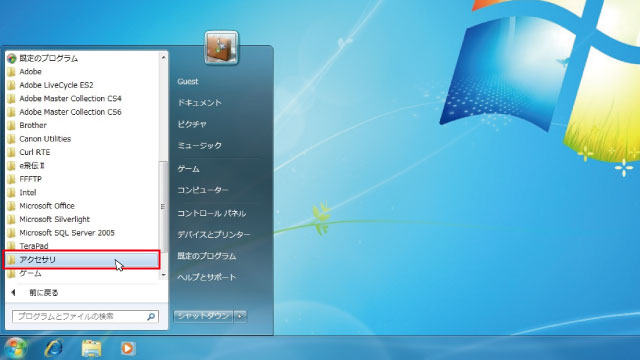Click the シャットダウン button
Viewport: 640px width, 360px height.
(x=203, y=316)
